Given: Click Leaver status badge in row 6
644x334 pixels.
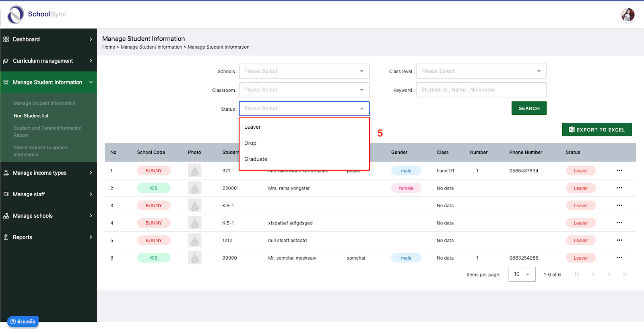Looking at the screenshot, I should [581, 258].
